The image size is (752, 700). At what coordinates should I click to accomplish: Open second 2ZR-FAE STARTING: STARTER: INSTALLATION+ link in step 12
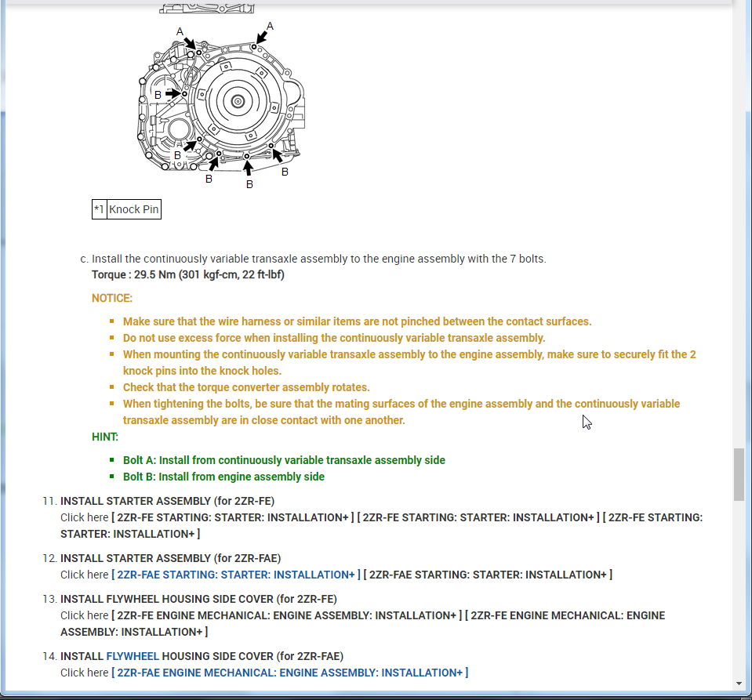[488, 575]
